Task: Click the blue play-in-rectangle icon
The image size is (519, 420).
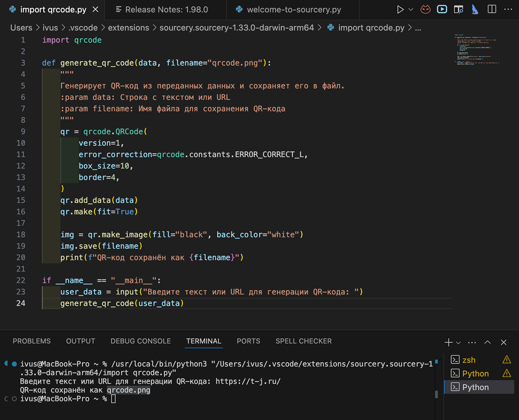Action: [442, 9]
